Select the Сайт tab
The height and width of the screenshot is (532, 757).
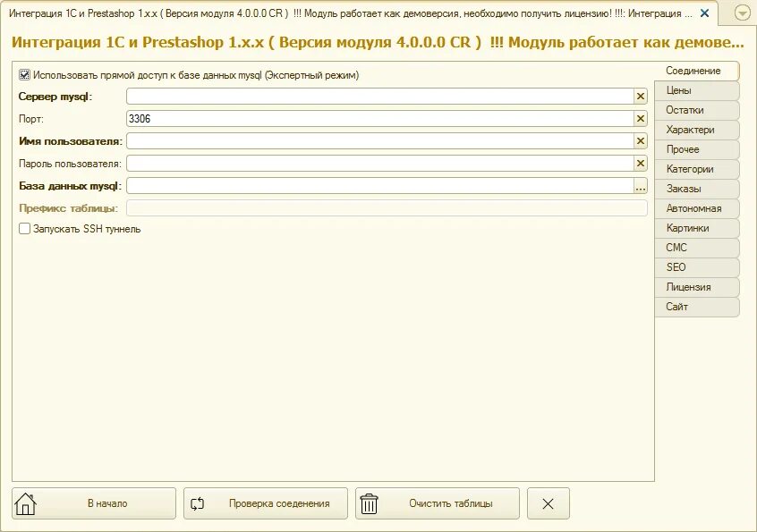pyautogui.click(x=697, y=307)
